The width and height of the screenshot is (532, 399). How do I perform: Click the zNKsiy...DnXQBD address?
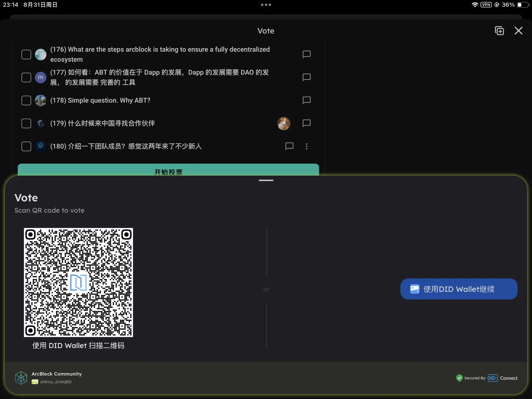pyautogui.click(x=56, y=382)
